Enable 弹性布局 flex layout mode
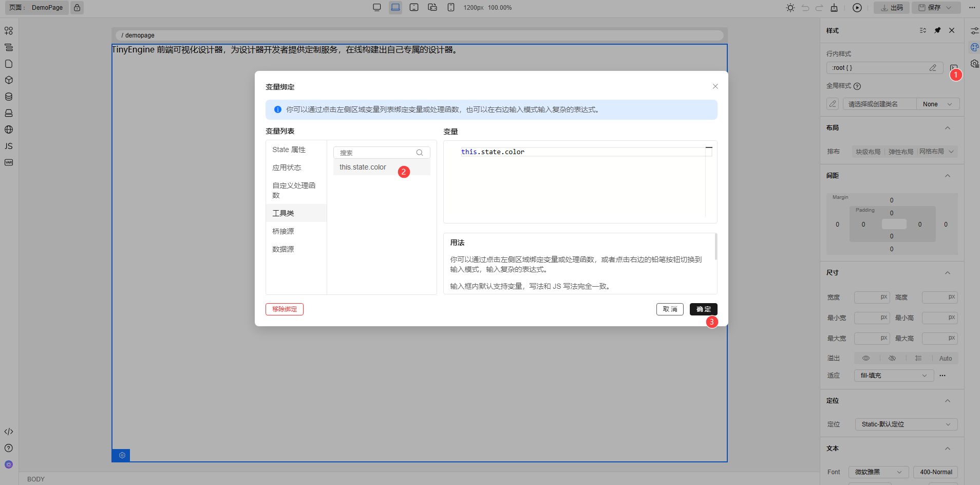Viewport: 980px width, 485px height. [x=900, y=151]
